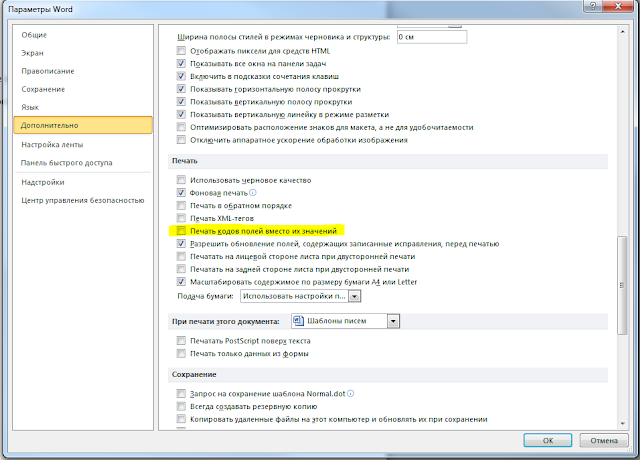Open Настройка ленты category
Screen dimensions: 640x460
(83, 144)
